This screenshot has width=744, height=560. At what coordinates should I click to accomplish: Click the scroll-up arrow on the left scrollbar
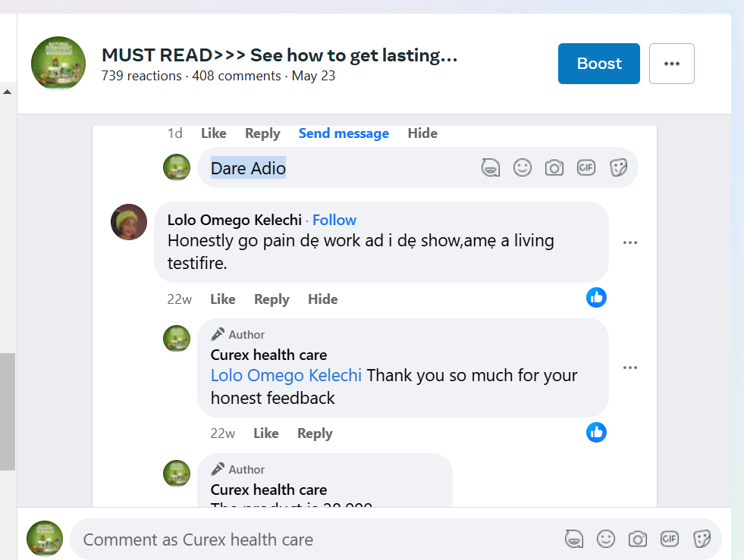tap(8, 92)
